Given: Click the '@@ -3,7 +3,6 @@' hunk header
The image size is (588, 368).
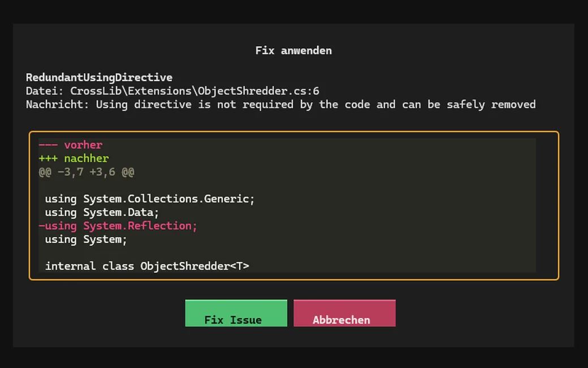Looking at the screenshot, I should pyautogui.click(x=87, y=172).
